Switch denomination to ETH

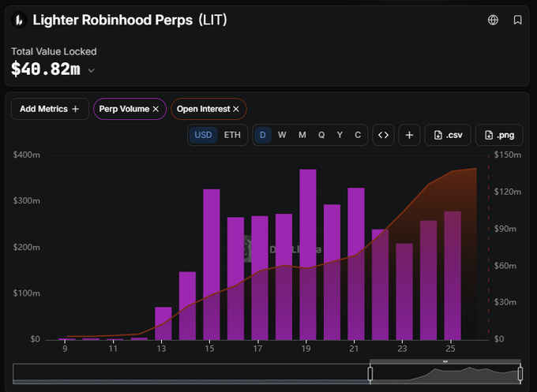pyautogui.click(x=232, y=135)
